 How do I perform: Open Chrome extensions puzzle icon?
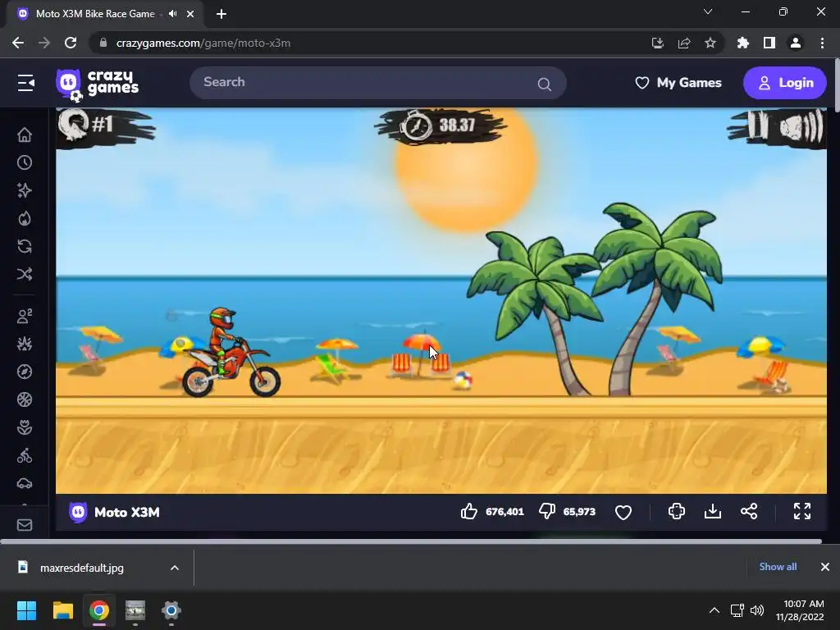[742, 43]
